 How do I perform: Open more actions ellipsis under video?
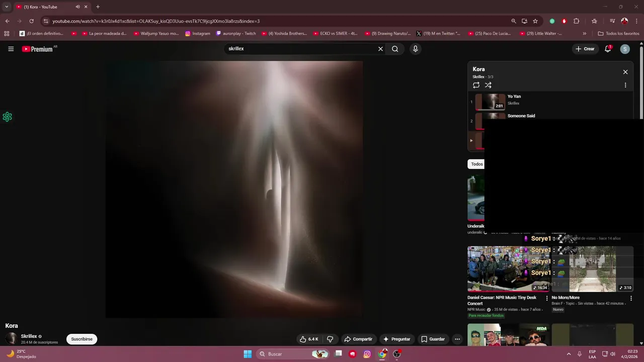[x=457, y=339]
